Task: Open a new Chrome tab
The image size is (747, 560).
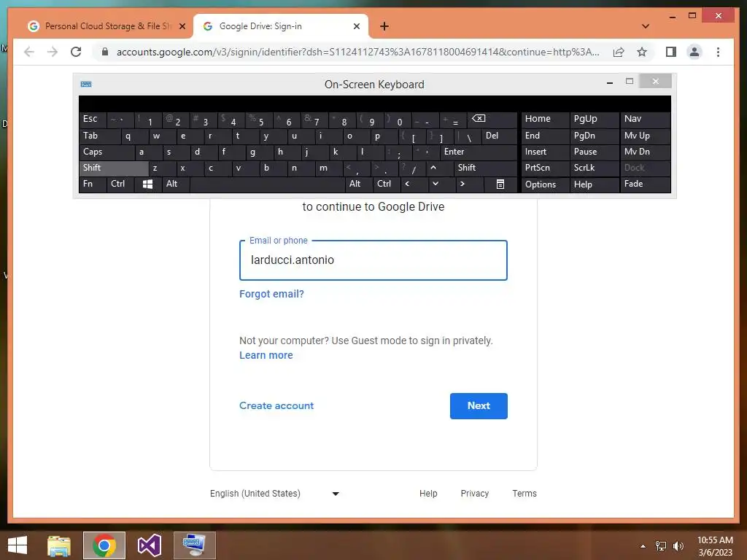Action: coord(384,26)
